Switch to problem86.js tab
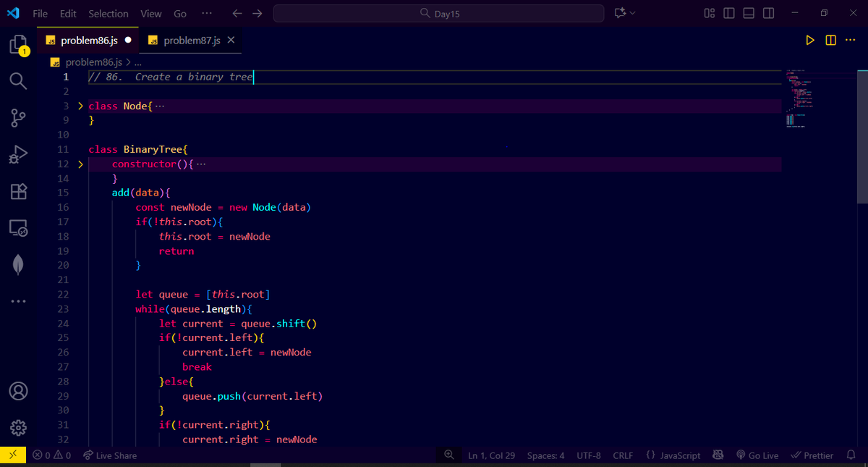This screenshot has height=467, width=868. 88,41
